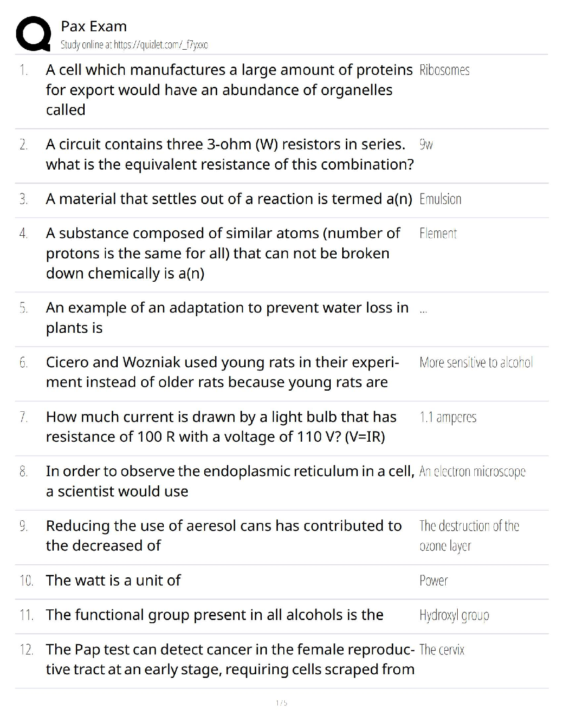
Task: Click the Element answer for question 4
Action: [438, 233]
